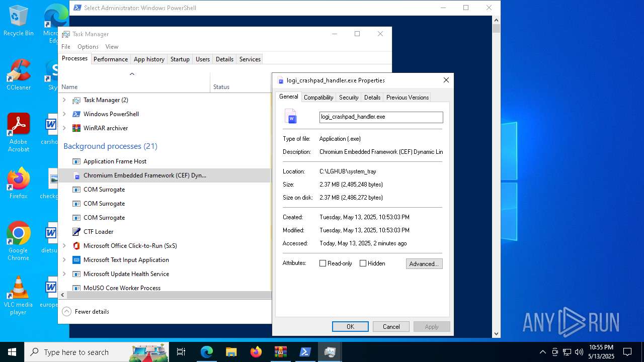Open the View menu in Task Manager

coord(112,47)
